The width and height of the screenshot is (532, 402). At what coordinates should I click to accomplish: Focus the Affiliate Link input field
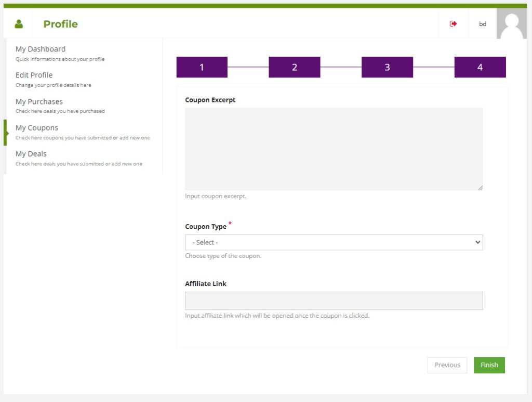334,301
